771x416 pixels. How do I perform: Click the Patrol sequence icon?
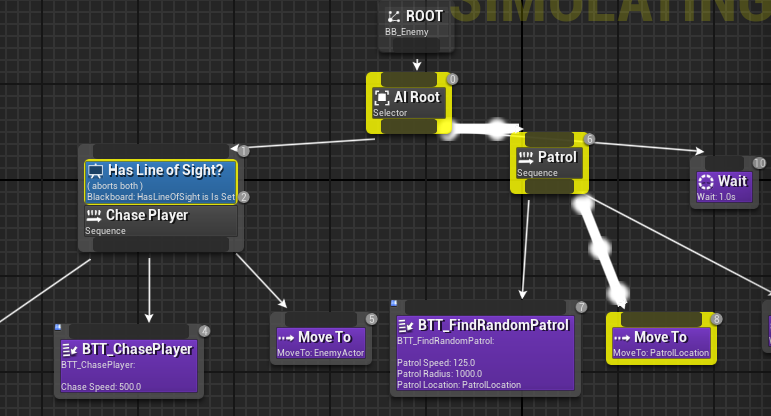525,157
